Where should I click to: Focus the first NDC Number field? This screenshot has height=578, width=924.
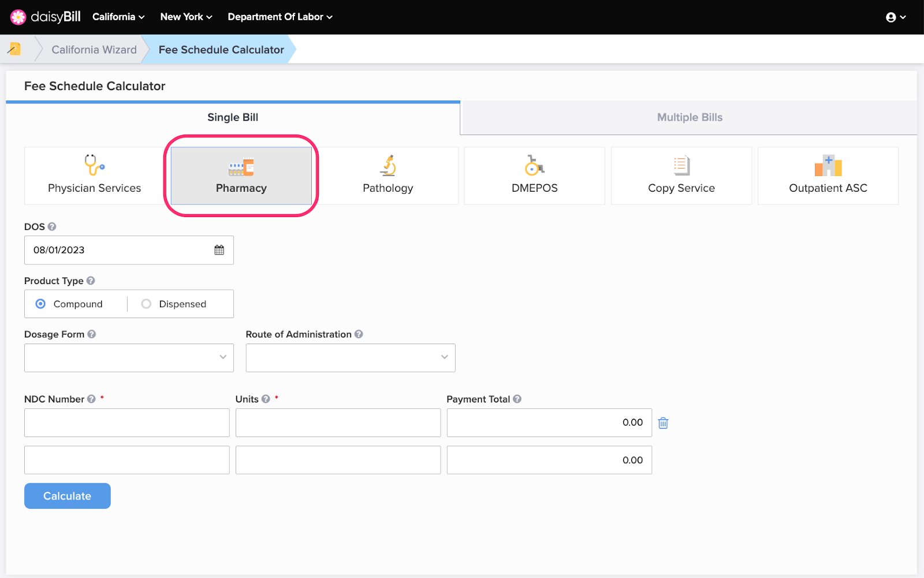coord(127,423)
